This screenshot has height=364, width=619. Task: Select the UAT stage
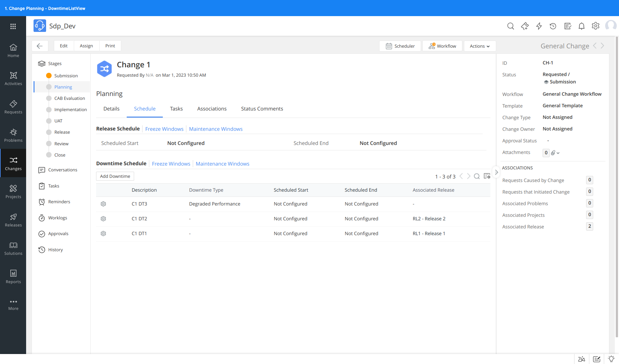[58, 121]
